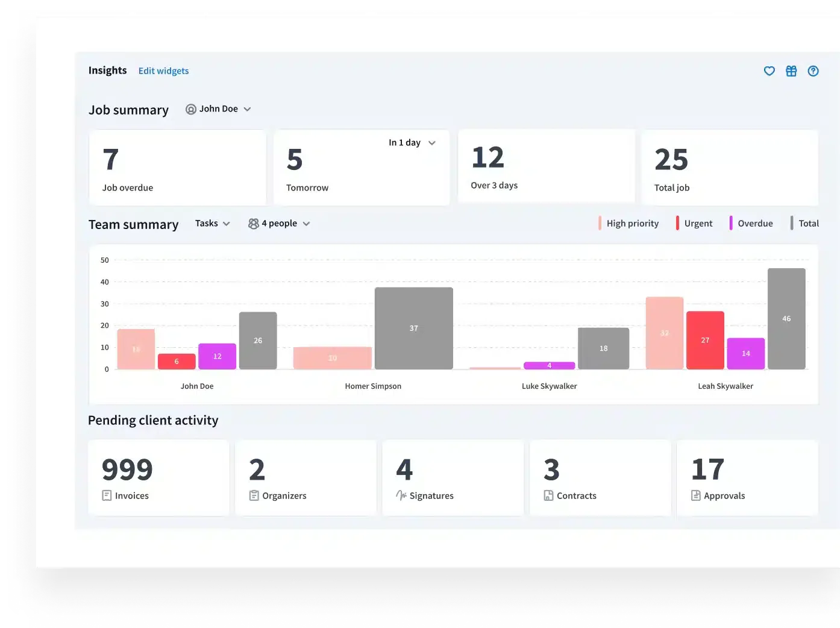Open the 25 Total job card
The image size is (840, 628).
[x=730, y=168]
